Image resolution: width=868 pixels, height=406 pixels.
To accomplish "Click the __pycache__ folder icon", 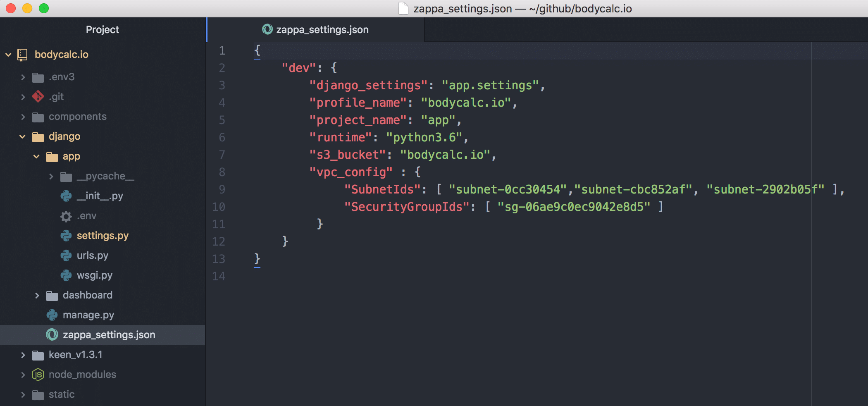I will pyautogui.click(x=66, y=177).
